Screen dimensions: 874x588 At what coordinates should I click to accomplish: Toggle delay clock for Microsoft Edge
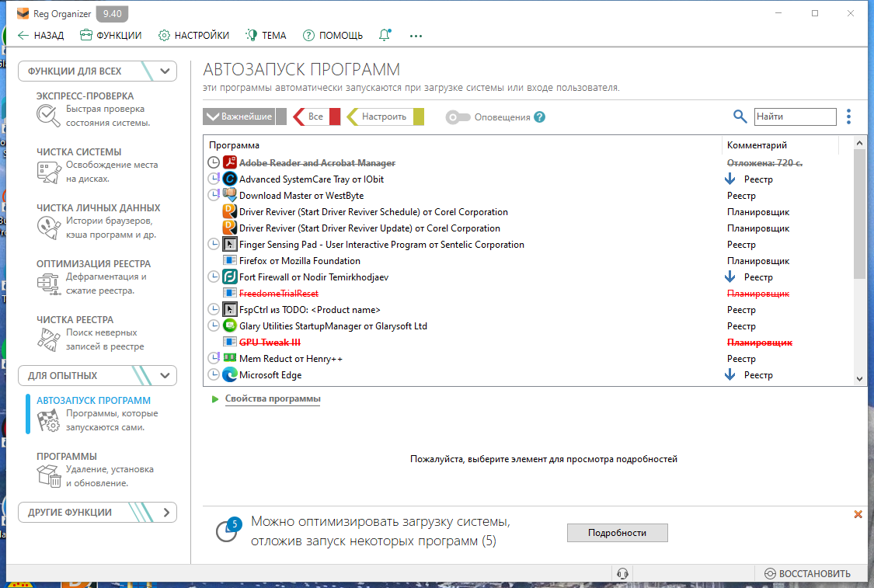pyautogui.click(x=214, y=375)
